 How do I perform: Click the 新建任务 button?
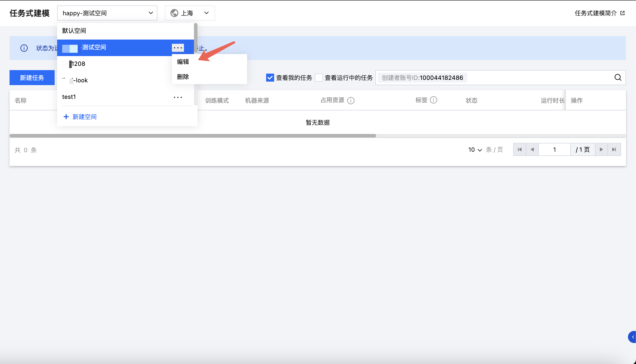(x=32, y=78)
